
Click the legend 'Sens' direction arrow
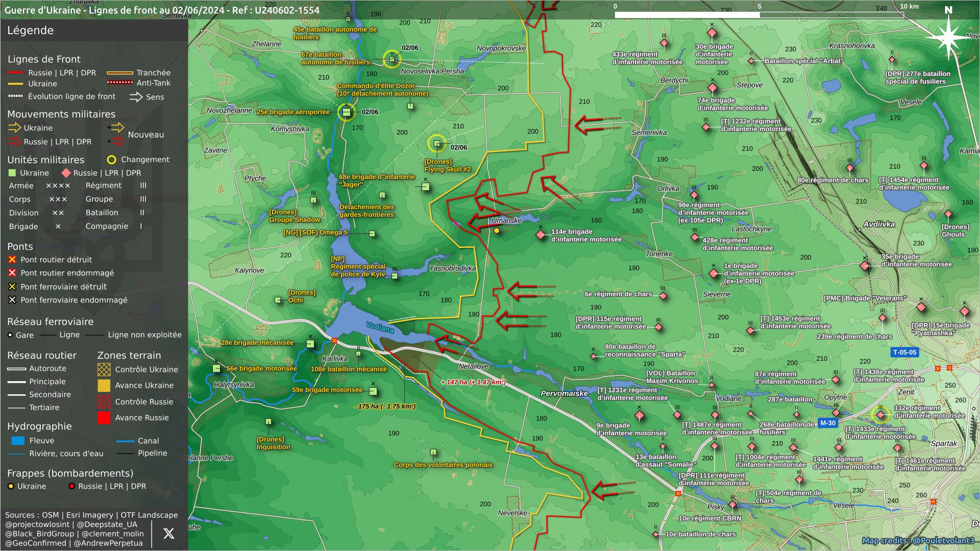(136, 97)
